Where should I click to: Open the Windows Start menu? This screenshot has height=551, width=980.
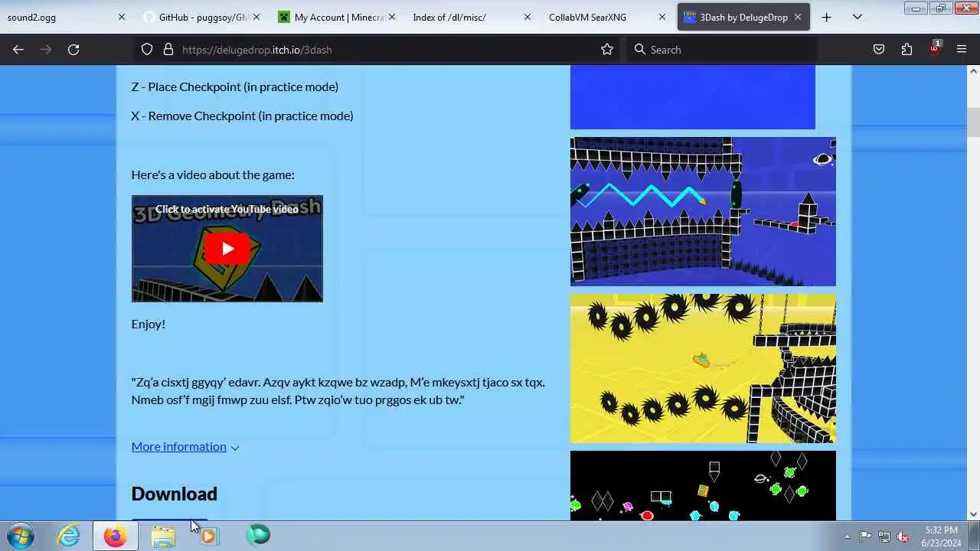click(x=21, y=536)
